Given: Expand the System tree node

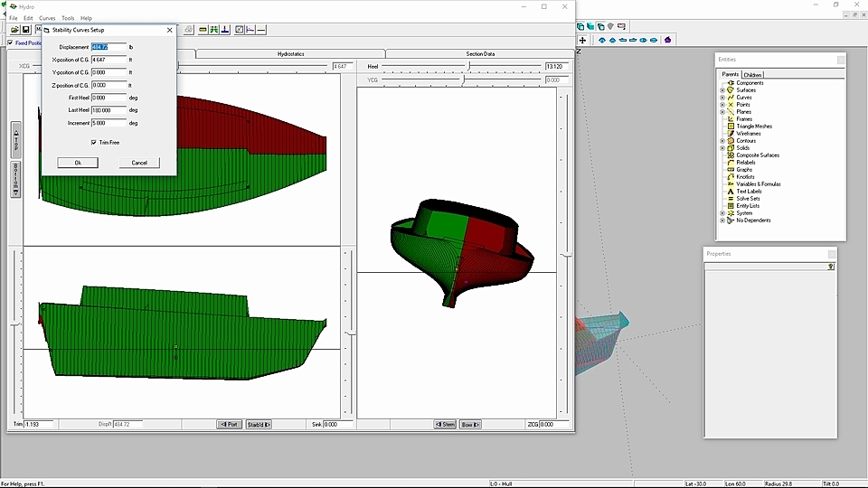Looking at the screenshot, I should click(x=722, y=213).
